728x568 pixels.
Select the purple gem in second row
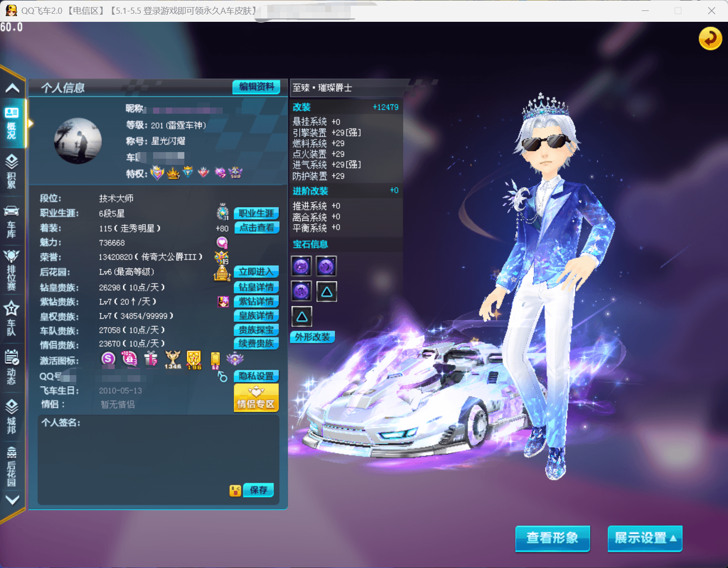coord(301,291)
